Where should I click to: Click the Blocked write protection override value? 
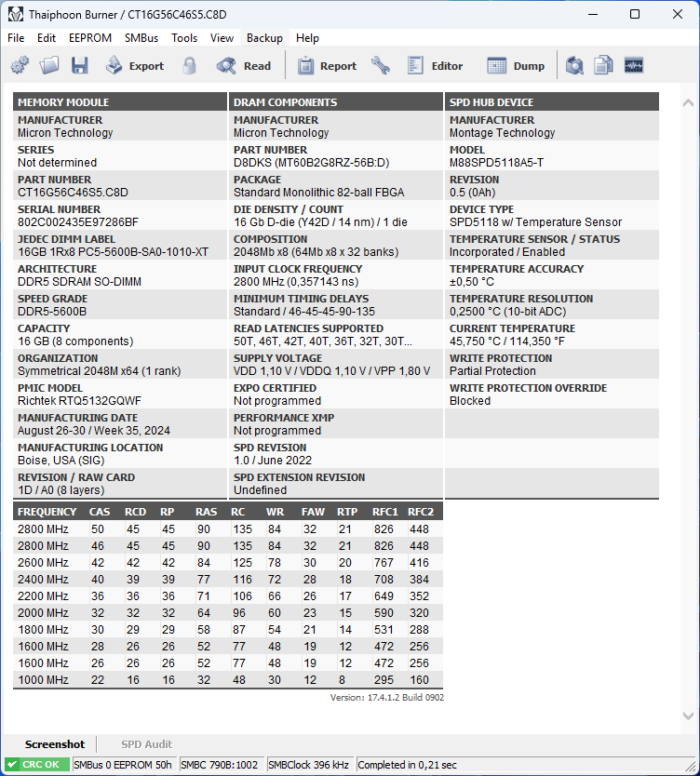(x=470, y=400)
